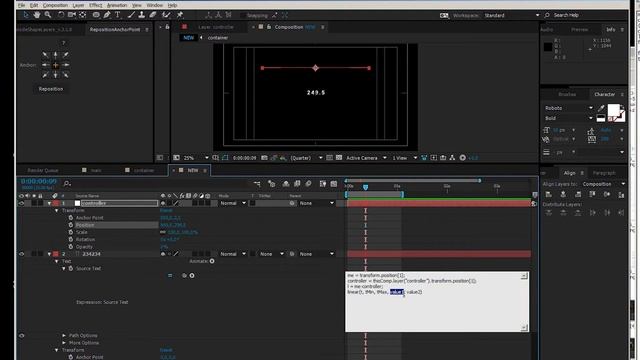Select the Hand tool
Screen dimensions: 640x360
click(x=37, y=15)
